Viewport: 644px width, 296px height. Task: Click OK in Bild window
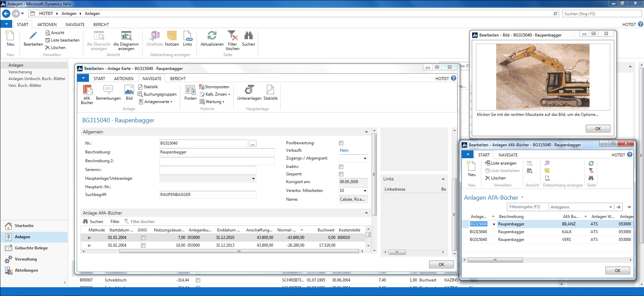598,129
